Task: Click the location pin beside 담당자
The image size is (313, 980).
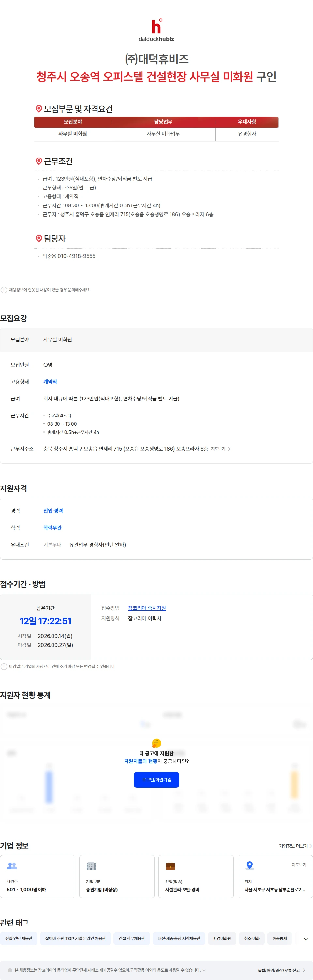Action: pyautogui.click(x=39, y=238)
